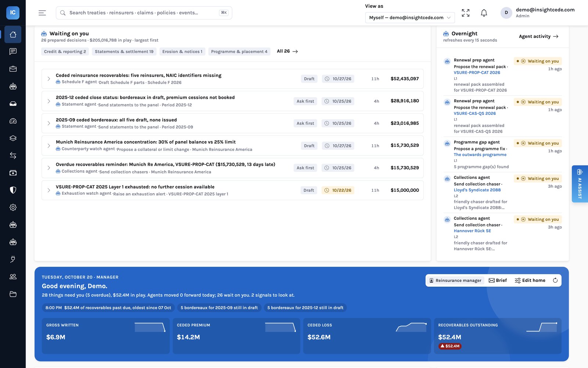Image resolution: width=588 pixels, height=368 pixels.
Task: Click Waiting on you badge for Programme gap agent
Action: coord(538,143)
